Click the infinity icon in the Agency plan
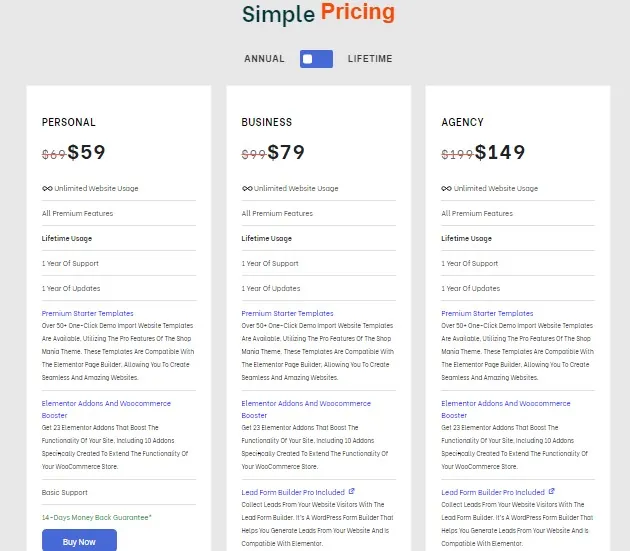 click(446, 188)
